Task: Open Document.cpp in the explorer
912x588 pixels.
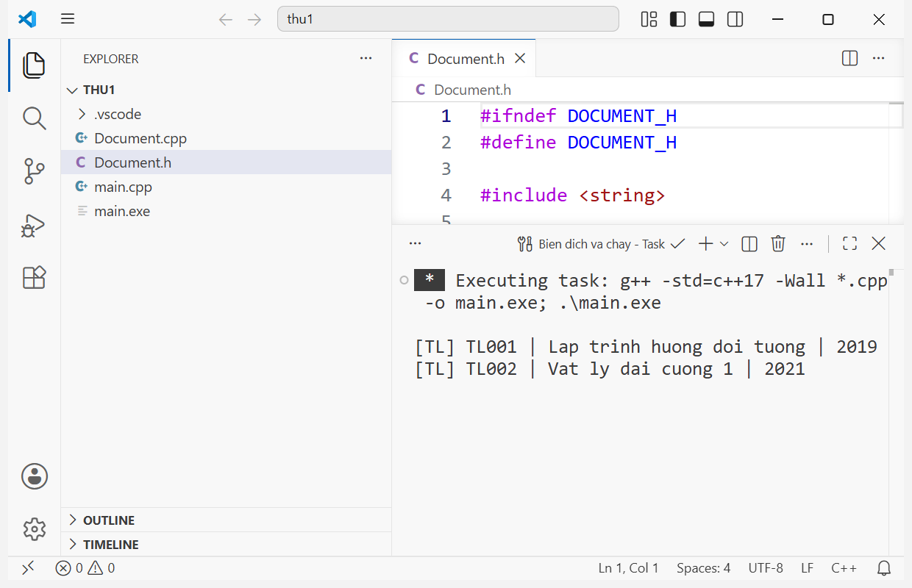Action: tap(226, 138)
